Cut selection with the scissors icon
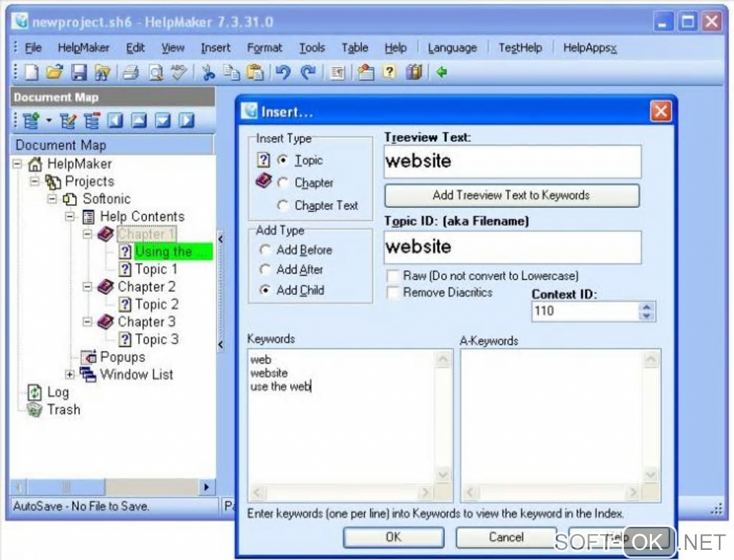 pos(208,73)
